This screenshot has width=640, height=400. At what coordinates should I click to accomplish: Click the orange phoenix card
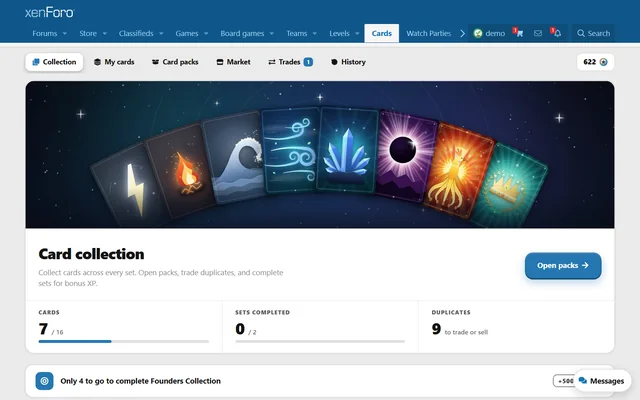pos(460,171)
